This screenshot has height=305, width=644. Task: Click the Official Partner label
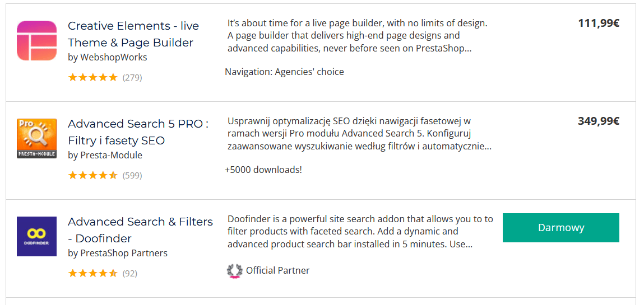click(x=277, y=270)
